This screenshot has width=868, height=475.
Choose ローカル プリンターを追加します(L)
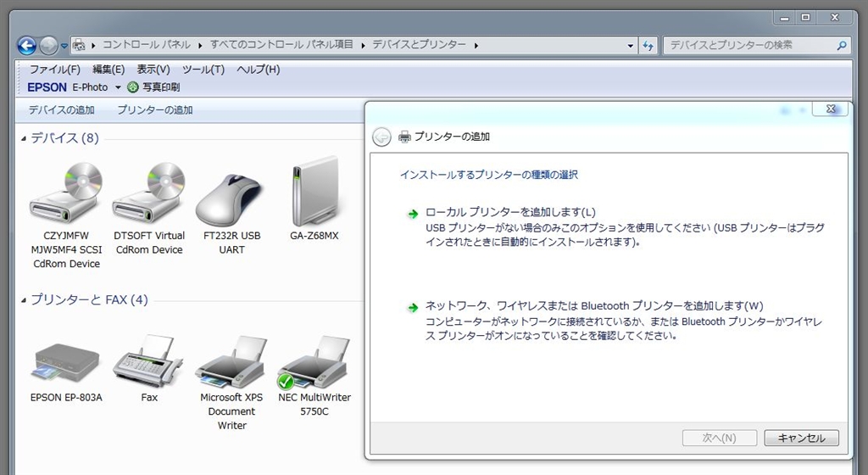510,212
